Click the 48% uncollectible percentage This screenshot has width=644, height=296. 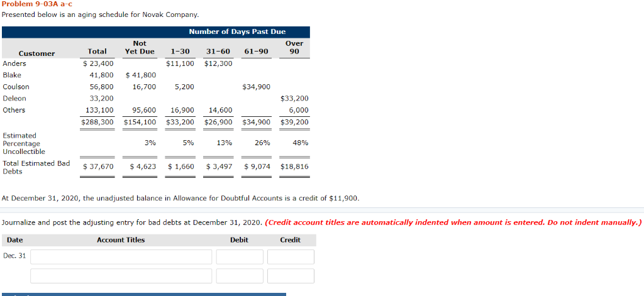coord(301,143)
